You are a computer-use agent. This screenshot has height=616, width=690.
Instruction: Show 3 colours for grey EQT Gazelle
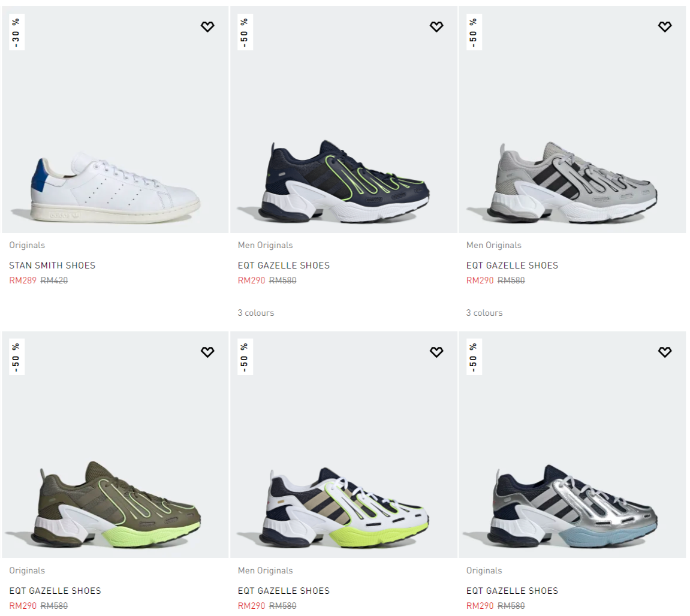coord(484,313)
